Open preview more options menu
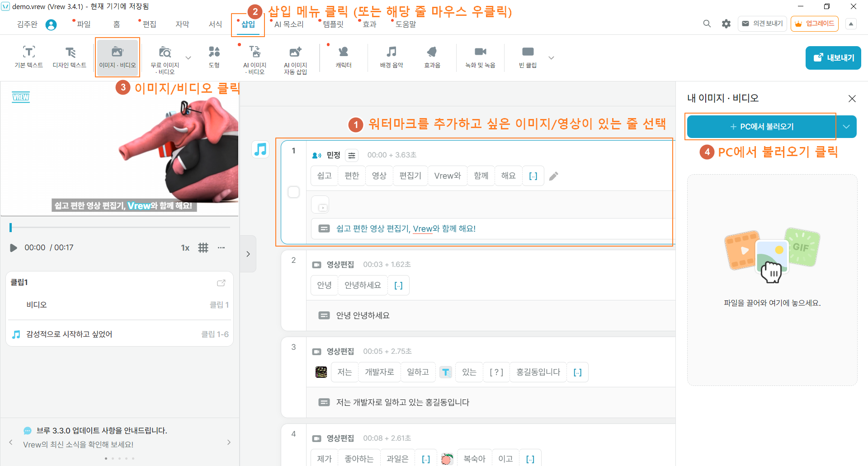868x466 pixels. pyautogui.click(x=221, y=247)
